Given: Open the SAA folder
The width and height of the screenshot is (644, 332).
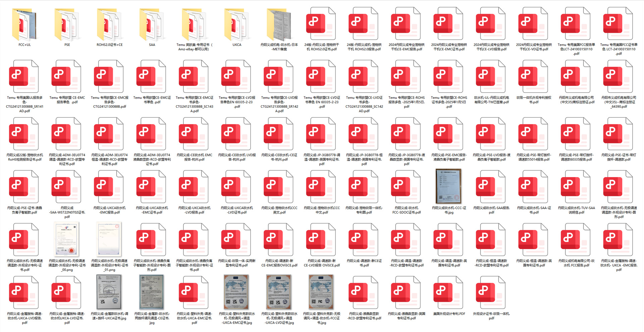Looking at the screenshot, I should pyautogui.click(x=152, y=25).
